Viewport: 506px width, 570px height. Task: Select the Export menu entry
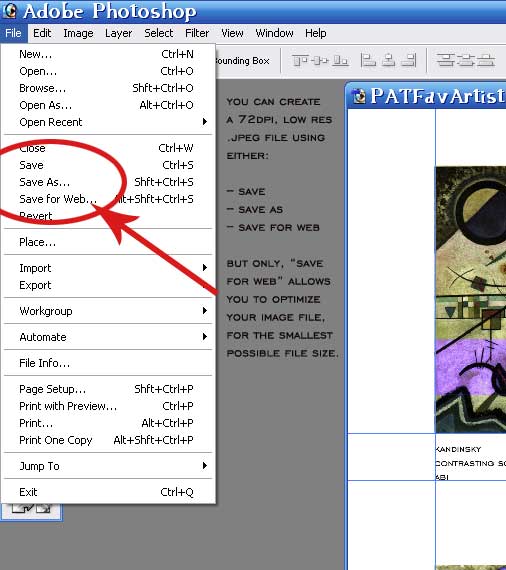tap(108, 285)
